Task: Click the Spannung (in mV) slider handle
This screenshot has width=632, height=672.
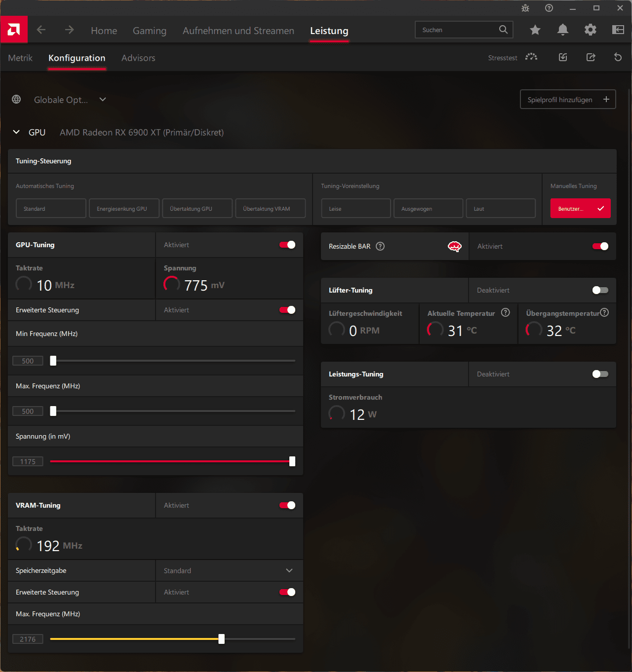Action: (292, 461)
